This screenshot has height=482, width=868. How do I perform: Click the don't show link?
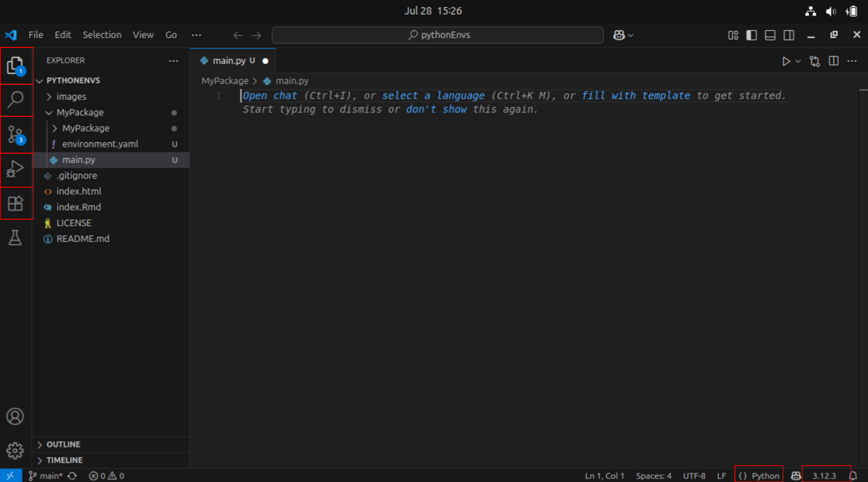(x=436, y=110)
